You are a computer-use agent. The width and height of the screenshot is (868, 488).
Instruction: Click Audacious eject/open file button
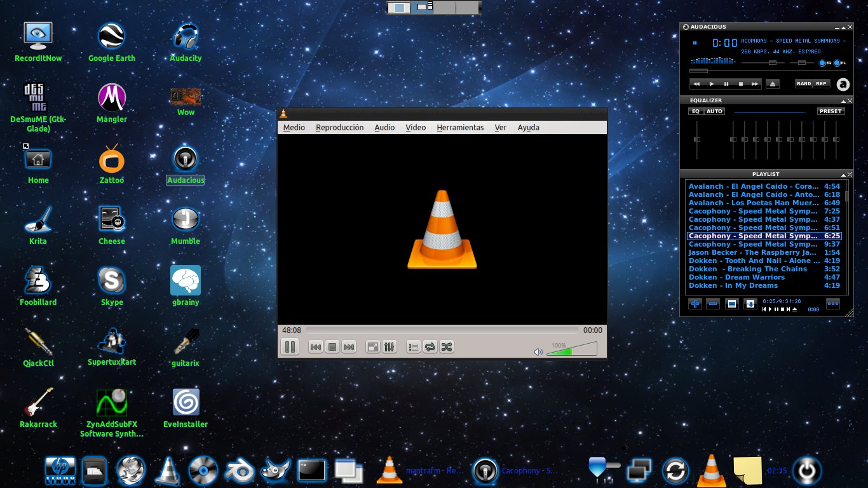pyautogui.click(x=772, y=84)
